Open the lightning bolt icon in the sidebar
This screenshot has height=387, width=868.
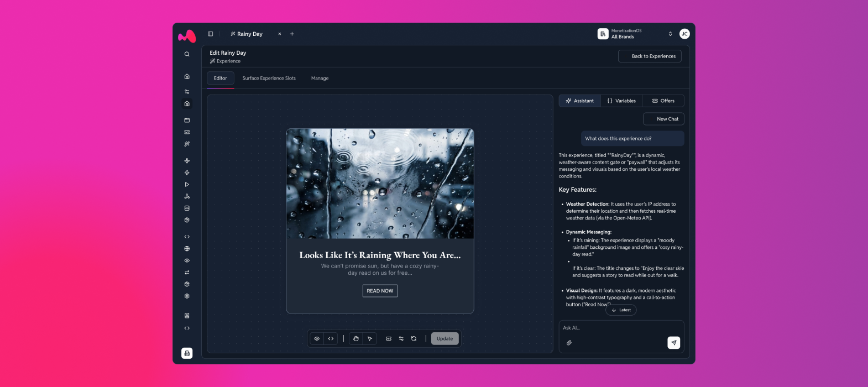(x=187, y=172)
